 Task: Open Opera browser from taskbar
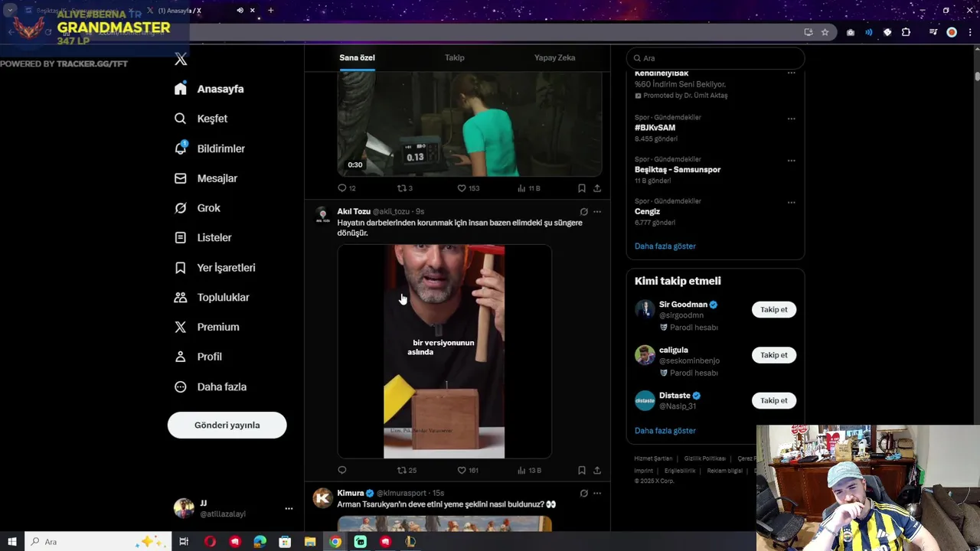tap(210, 542)
